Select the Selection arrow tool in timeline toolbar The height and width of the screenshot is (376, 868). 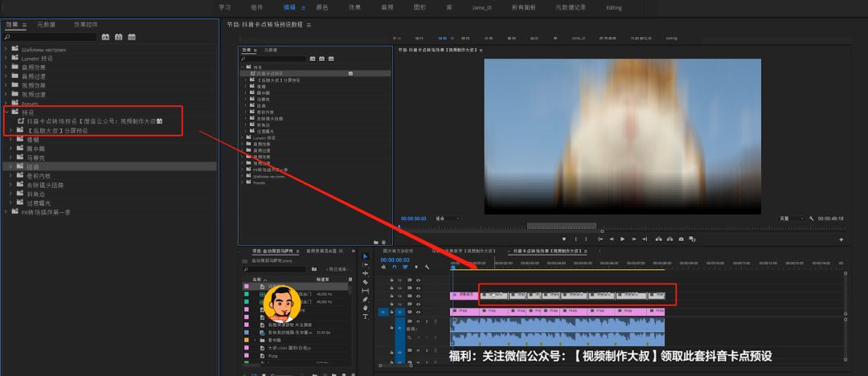(x=366, y=256)
